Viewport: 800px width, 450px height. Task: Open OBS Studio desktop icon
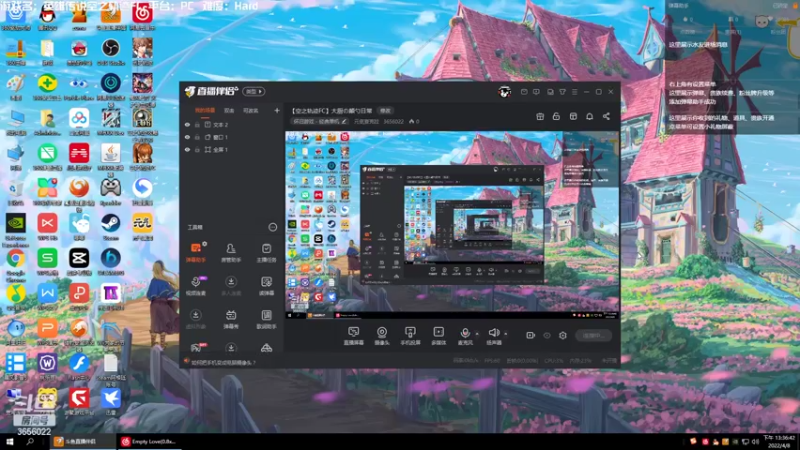[x=111, y=53]
